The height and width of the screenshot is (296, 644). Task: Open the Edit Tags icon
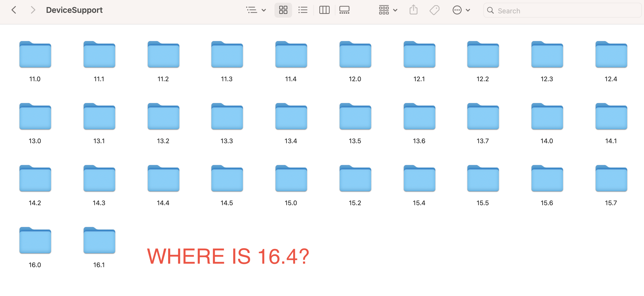tap(434, 10)
